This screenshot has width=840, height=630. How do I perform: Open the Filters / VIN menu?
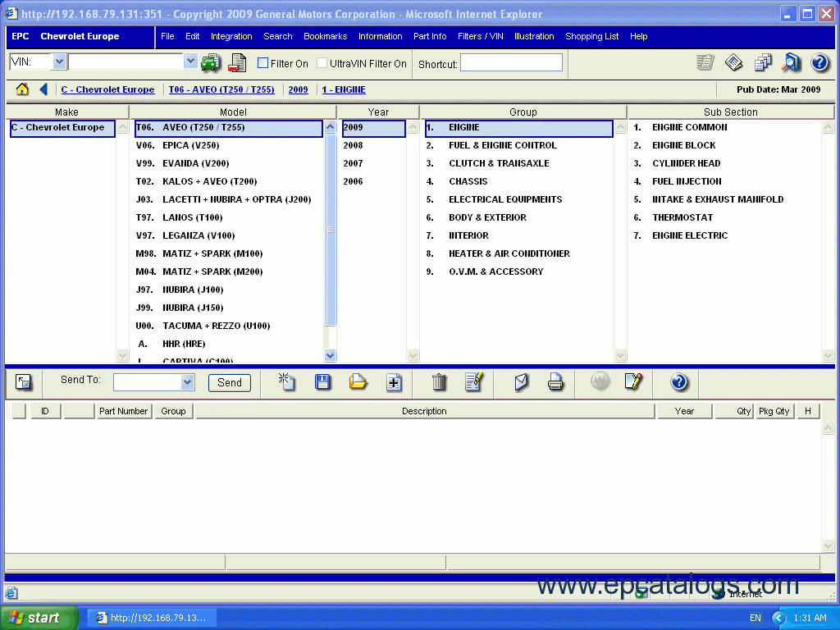pos(481,36)
